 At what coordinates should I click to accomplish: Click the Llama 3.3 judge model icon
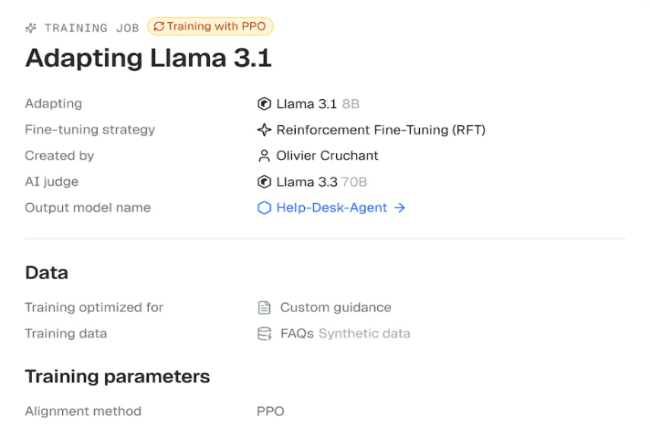(264, 181)
